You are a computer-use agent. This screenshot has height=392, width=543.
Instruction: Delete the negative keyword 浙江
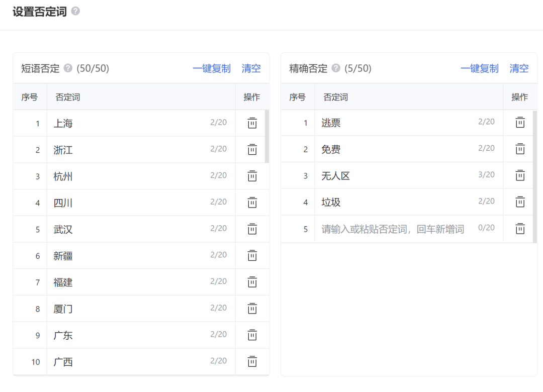tap(252, 149)
